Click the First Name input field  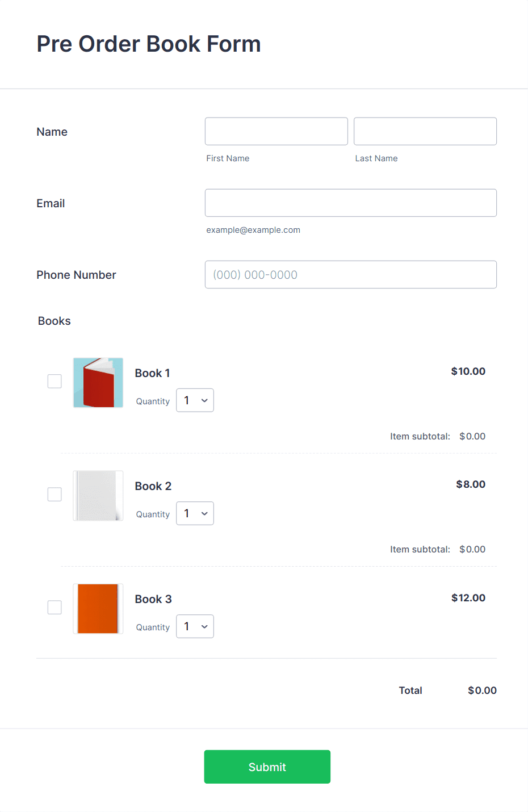[276, 131]
